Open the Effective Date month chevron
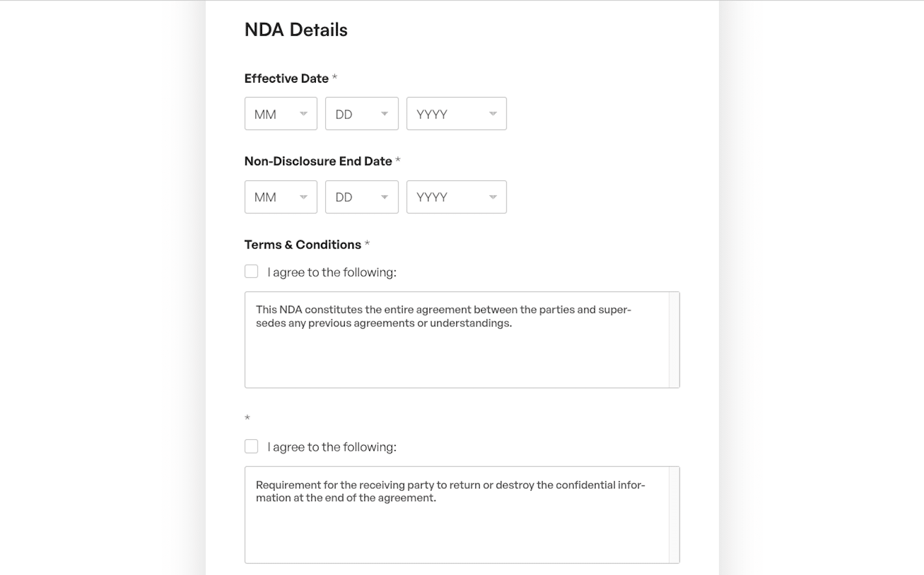The width and height of the screenshot is (924, 575). click(305, 114)
